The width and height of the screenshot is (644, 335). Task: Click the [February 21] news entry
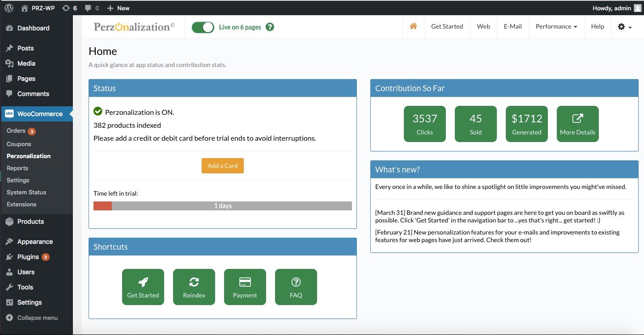(x=497, y=236)
